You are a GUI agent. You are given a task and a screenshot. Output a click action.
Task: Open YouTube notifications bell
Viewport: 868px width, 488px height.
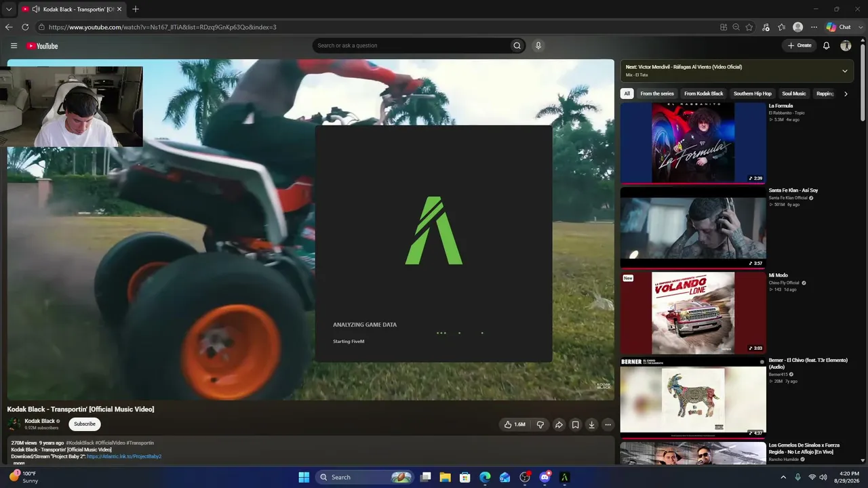pos(826,45)
